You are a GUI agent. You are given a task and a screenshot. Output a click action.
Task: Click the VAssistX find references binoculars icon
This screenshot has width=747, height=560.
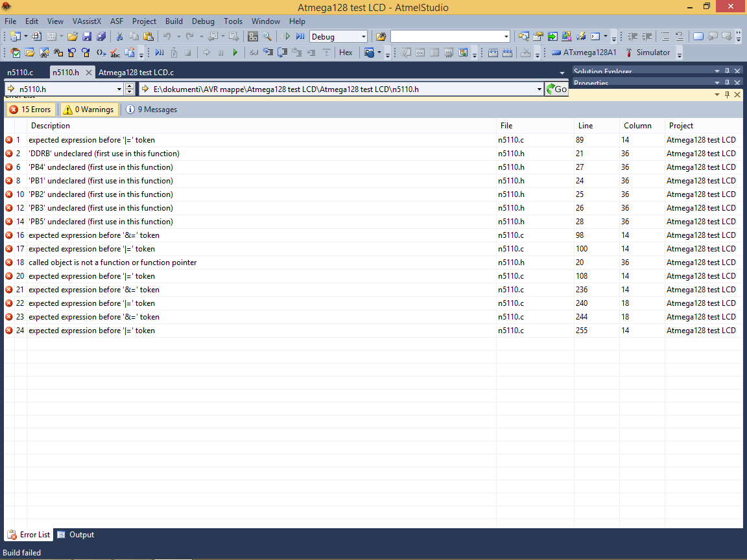[58, 53]
